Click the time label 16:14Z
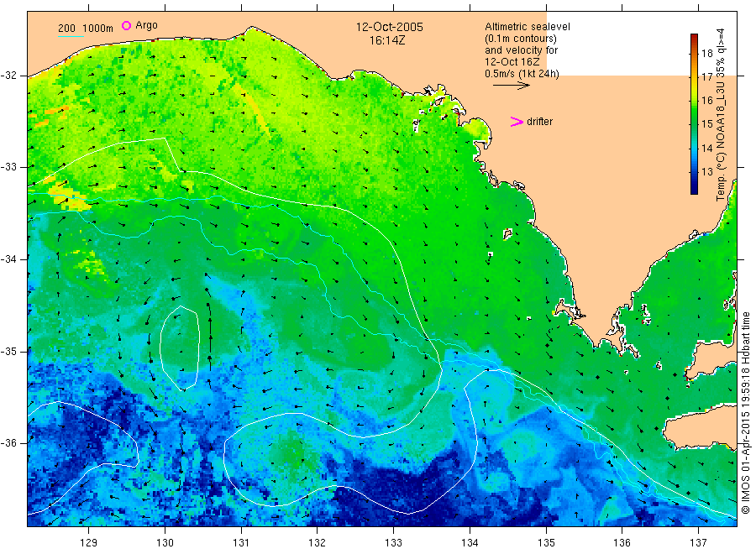 pyautogui.click(x=387, y=40)
